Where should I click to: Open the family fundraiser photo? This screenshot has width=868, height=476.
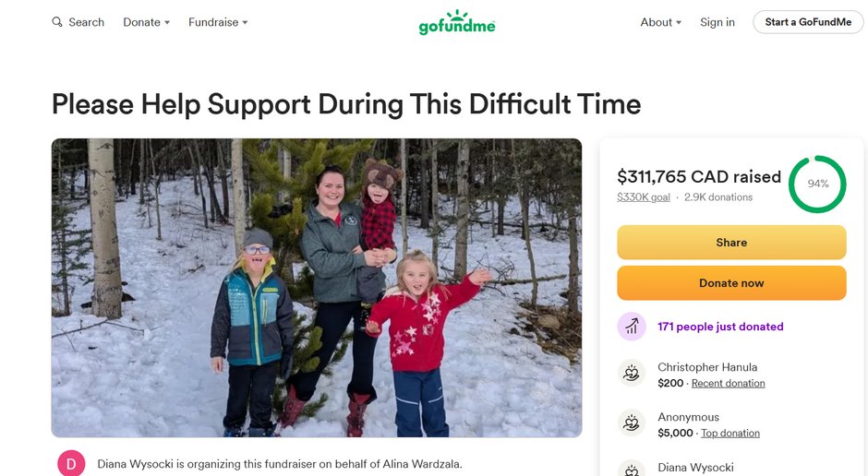tap(317, 287)
